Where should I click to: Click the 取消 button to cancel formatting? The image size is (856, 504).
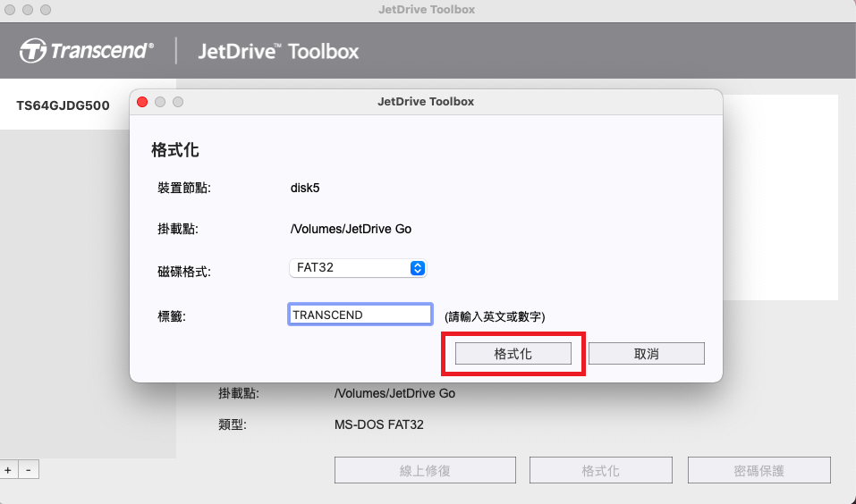click(647, 354)
